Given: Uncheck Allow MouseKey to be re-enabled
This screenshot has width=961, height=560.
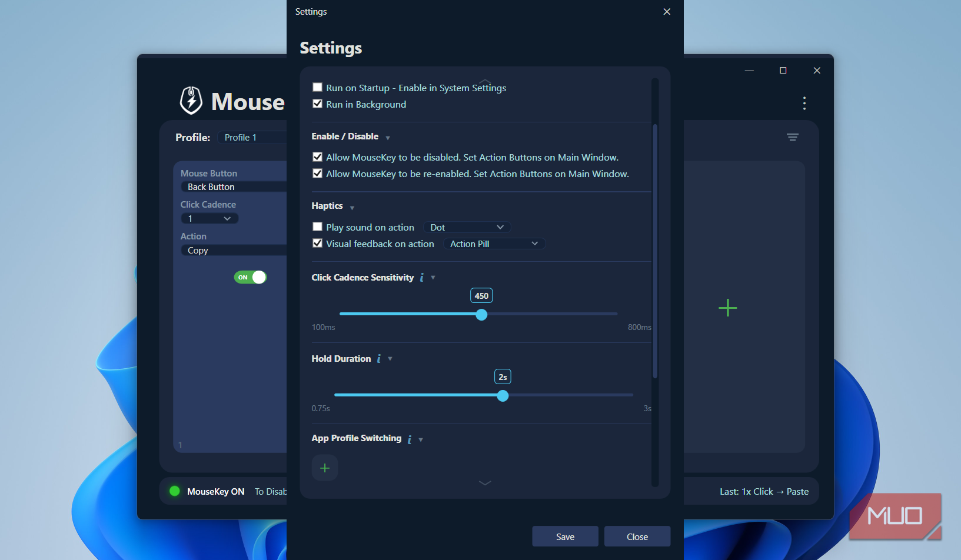Looking at the screenshot, I should coord(317,173).
